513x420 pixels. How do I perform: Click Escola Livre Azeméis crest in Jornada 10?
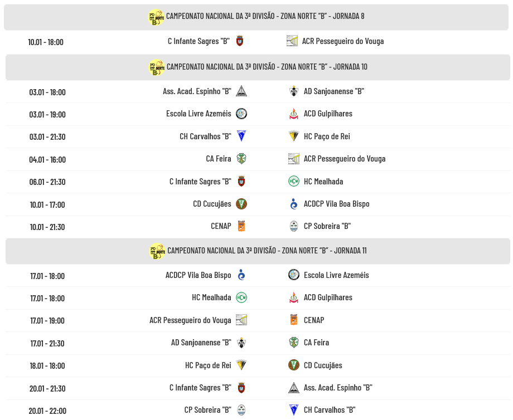point(241,114)
